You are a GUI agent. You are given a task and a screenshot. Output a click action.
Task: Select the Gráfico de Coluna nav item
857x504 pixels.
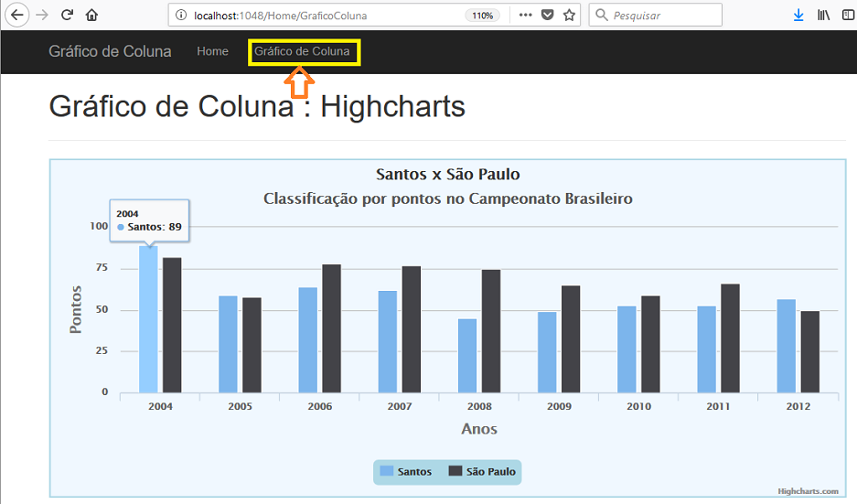302,51
